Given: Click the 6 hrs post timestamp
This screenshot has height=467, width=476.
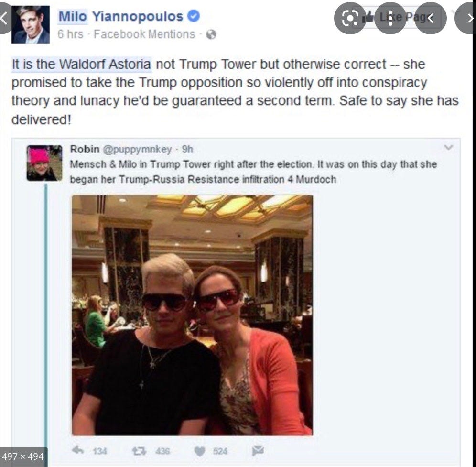Looking at the screenshot, I should click(x=70, y=34).
